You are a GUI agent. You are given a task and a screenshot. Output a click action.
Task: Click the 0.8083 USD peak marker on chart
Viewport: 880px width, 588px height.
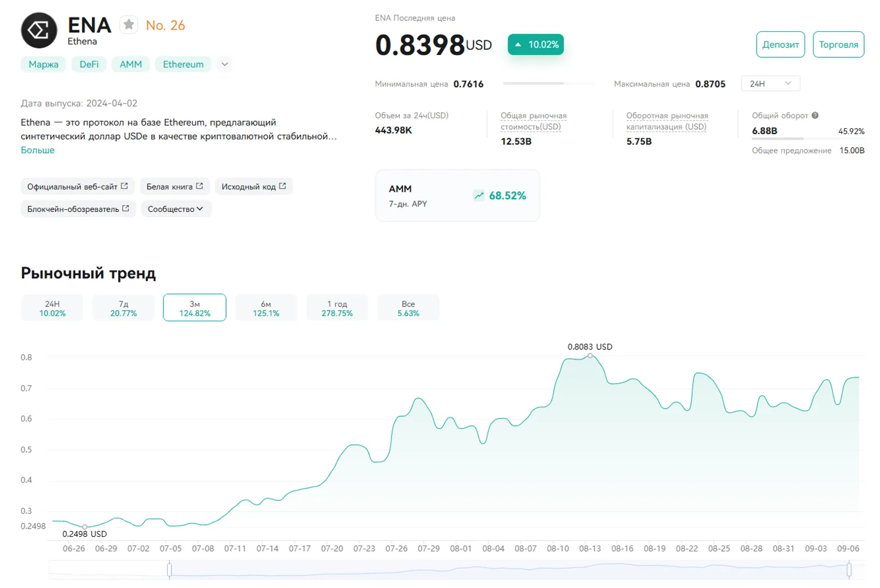coord(590,356)
